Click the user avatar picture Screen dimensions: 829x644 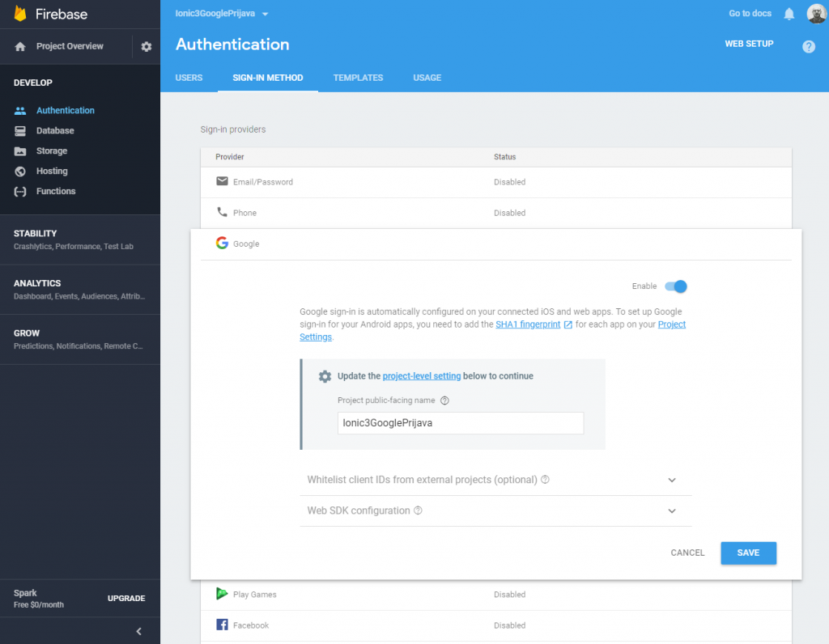[815, 14]
